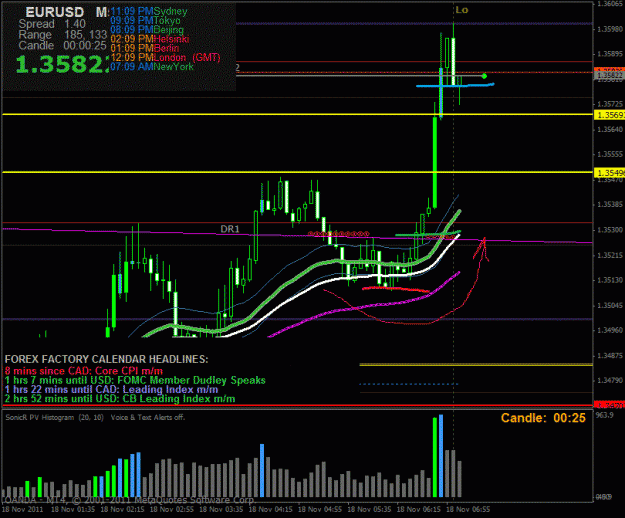
Task: Click the CAD Leading Index m/m headline
Action: 112,389
